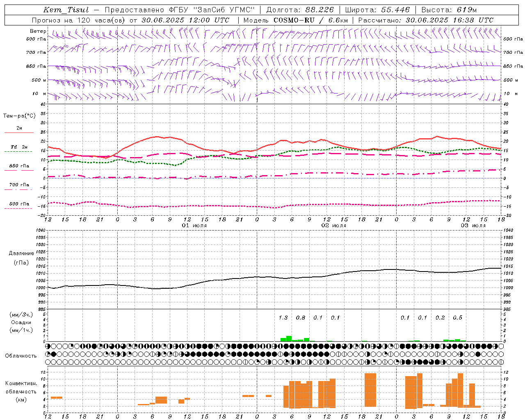The image size is (525, 420).
Task: Click the (мм/1ч.) unit label
Action: tap(21, 330)
